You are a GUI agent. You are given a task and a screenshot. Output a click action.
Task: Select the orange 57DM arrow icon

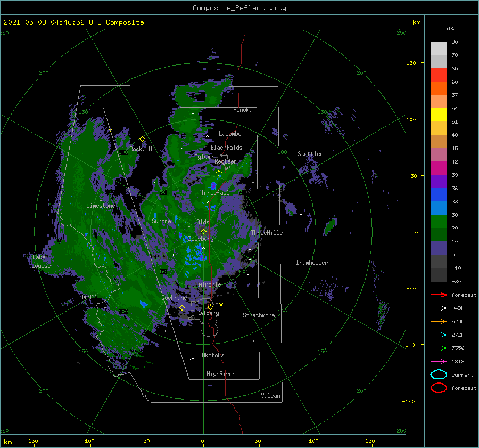[439, 321]
